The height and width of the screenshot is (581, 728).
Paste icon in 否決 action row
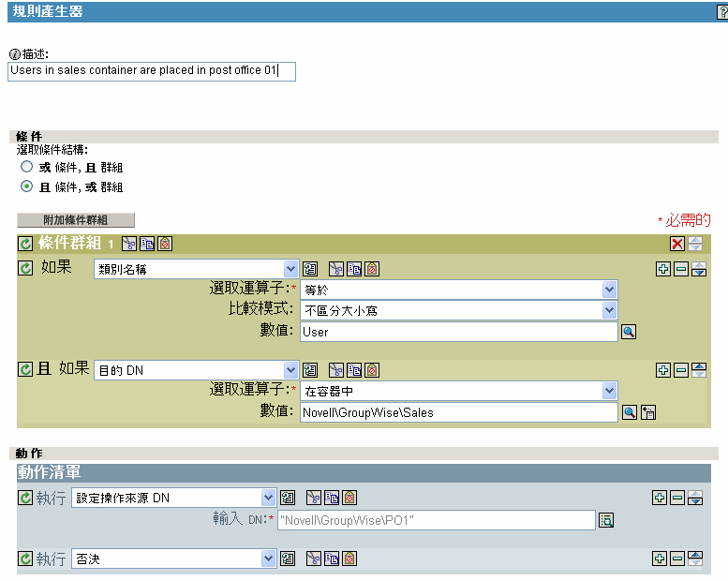pyautogui.click(x=349, y=559)
